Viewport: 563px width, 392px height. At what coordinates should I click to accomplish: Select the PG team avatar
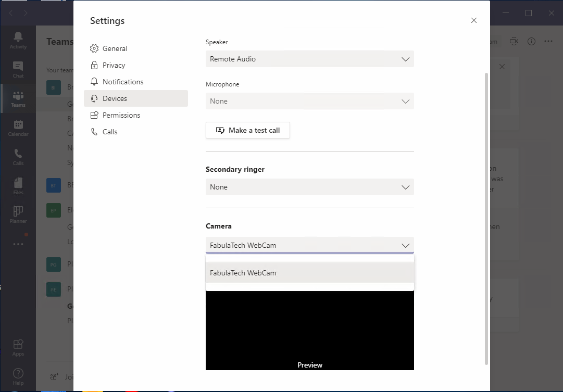pyautogui.click(x=54, y=264)
